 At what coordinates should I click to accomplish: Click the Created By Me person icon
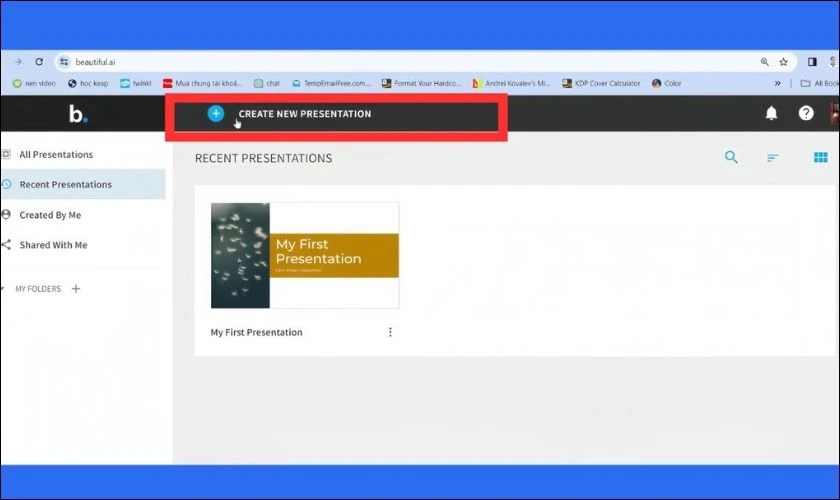[x=6, y=214]
